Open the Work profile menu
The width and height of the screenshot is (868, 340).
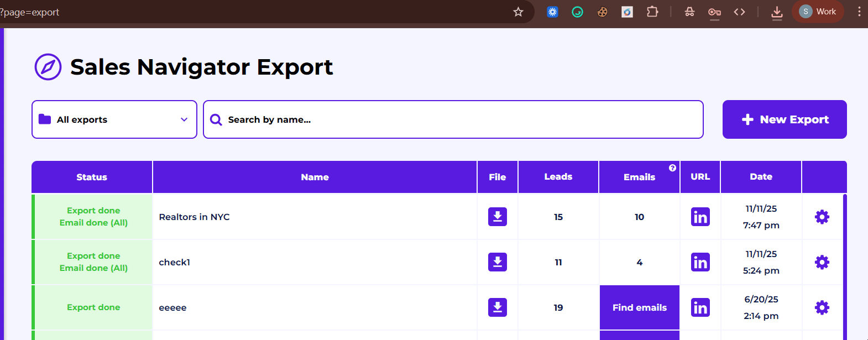(818, 12)
